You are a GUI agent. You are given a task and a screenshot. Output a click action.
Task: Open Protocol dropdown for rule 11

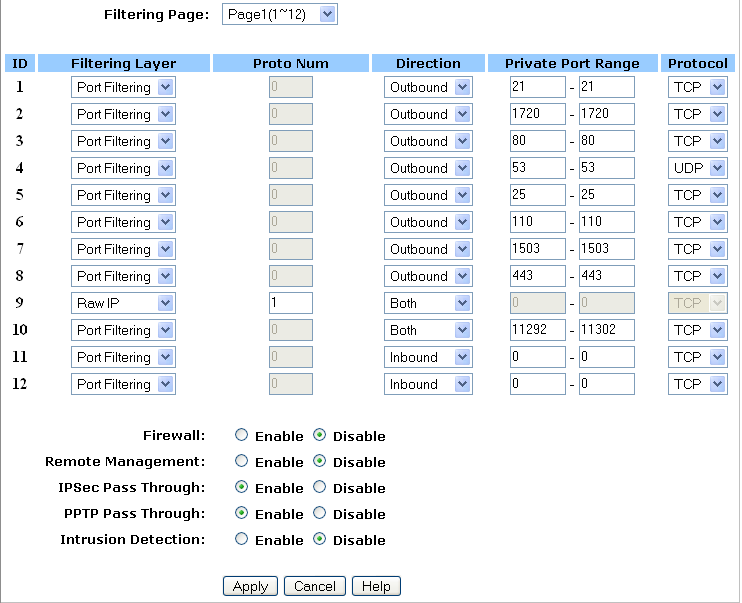698,357
